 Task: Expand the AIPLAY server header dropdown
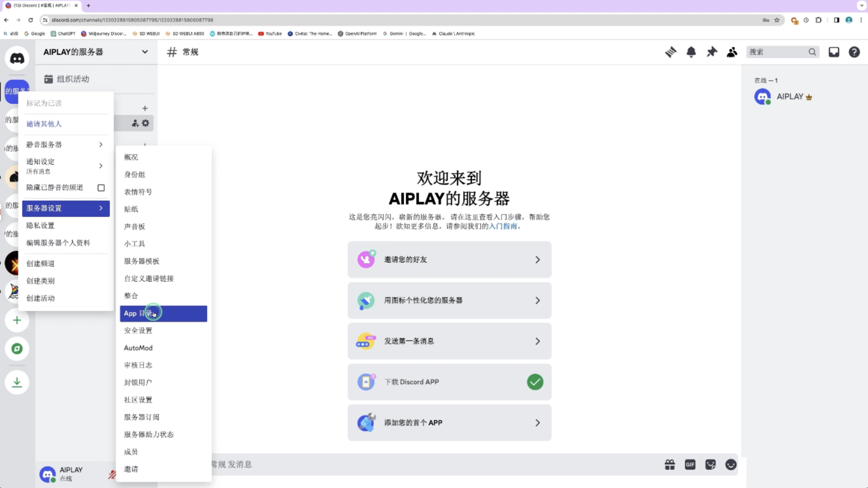tap(144, 52)
